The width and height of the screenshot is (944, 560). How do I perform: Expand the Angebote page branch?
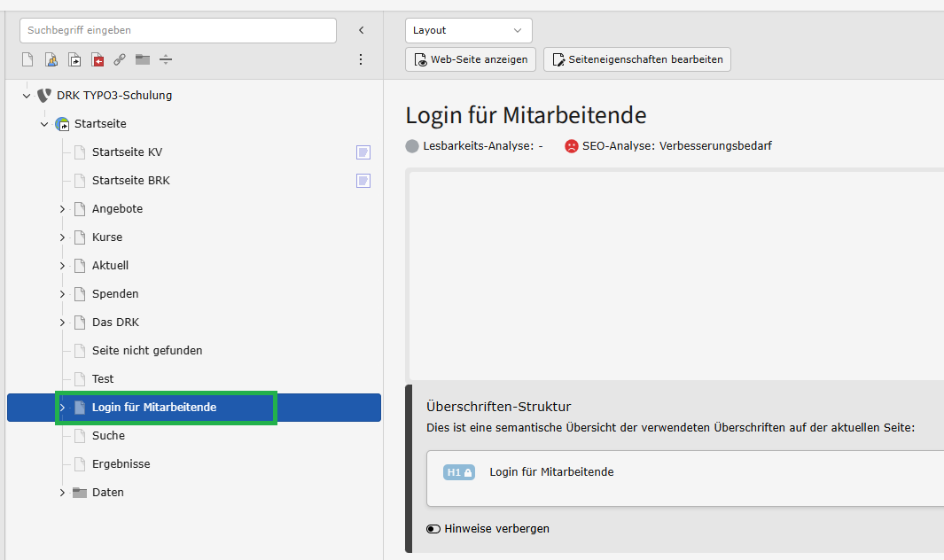point(62,209)
